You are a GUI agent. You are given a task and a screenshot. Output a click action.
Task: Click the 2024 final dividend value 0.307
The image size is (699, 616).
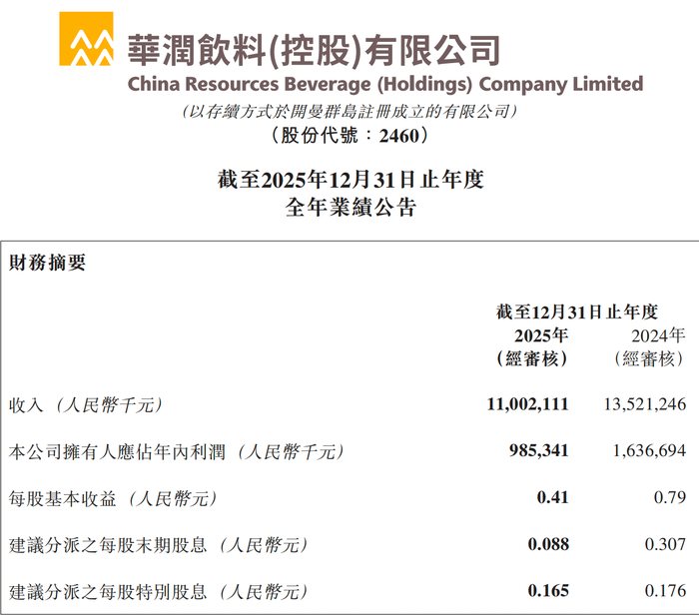point(666,545)
